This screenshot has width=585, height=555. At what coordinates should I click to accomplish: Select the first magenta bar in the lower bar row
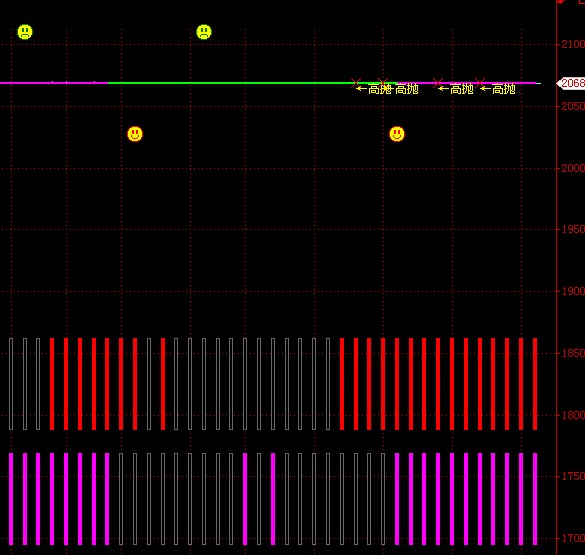point(11,499)
